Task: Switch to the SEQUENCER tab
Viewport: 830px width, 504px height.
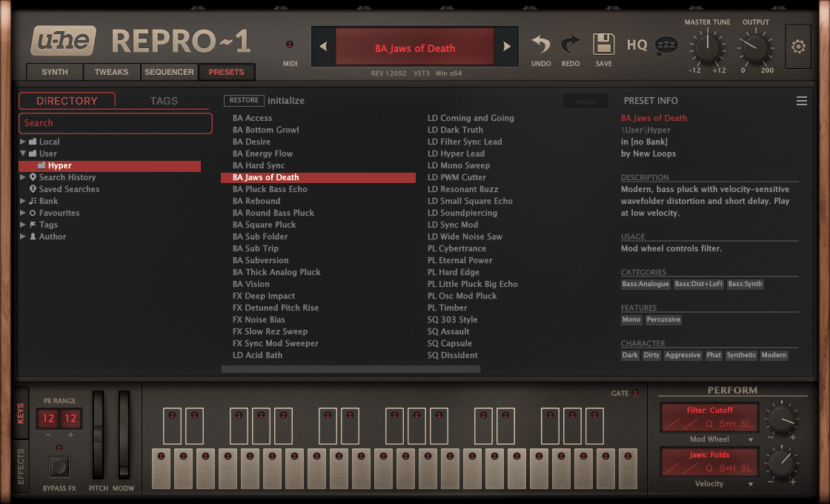Action: pos(170,72)
